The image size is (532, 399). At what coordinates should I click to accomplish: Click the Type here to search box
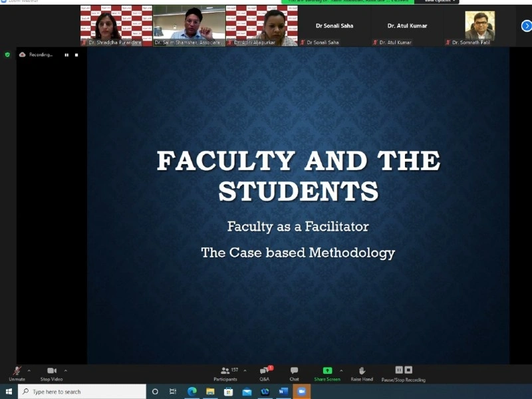[82, 392]
